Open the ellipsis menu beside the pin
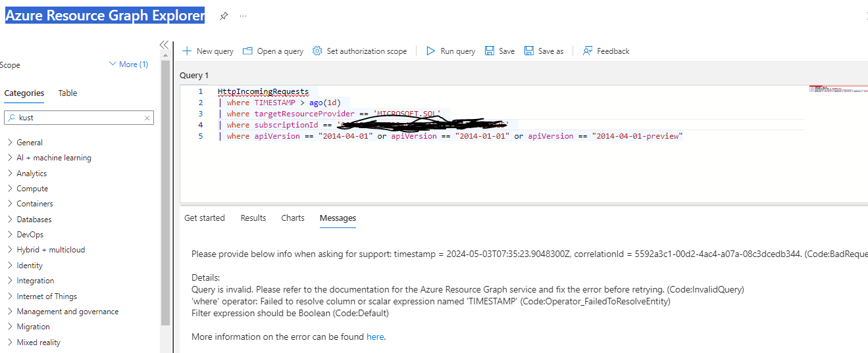 243,16
